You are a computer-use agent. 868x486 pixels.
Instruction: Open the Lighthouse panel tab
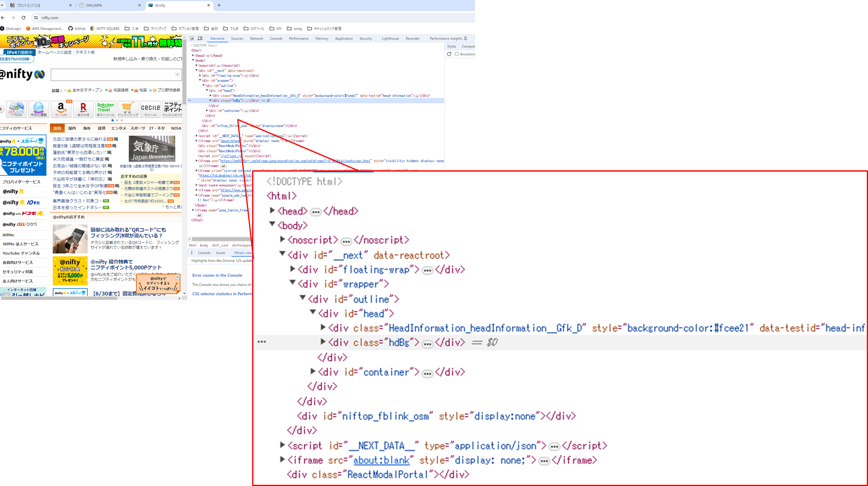pyautogui.click(x=390, y=38)
